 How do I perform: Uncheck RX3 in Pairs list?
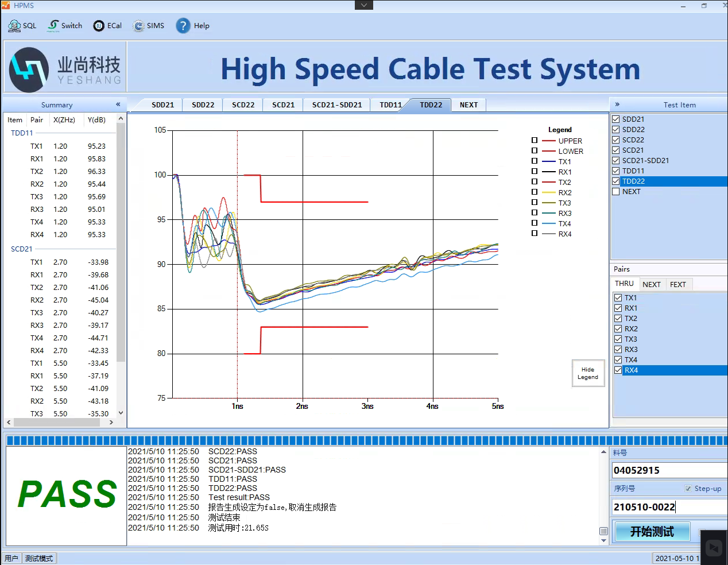[x=618, y=350]
